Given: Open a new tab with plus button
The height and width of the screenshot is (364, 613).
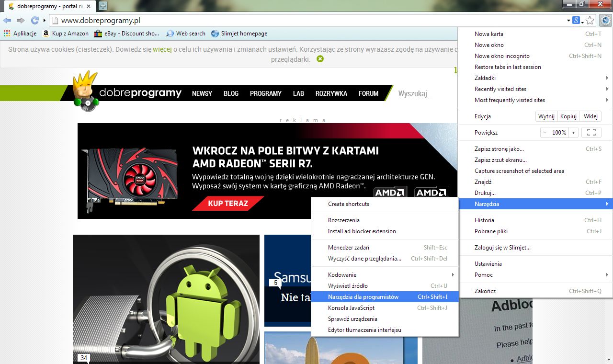Looking at the screenshot, I should point(102,6).
